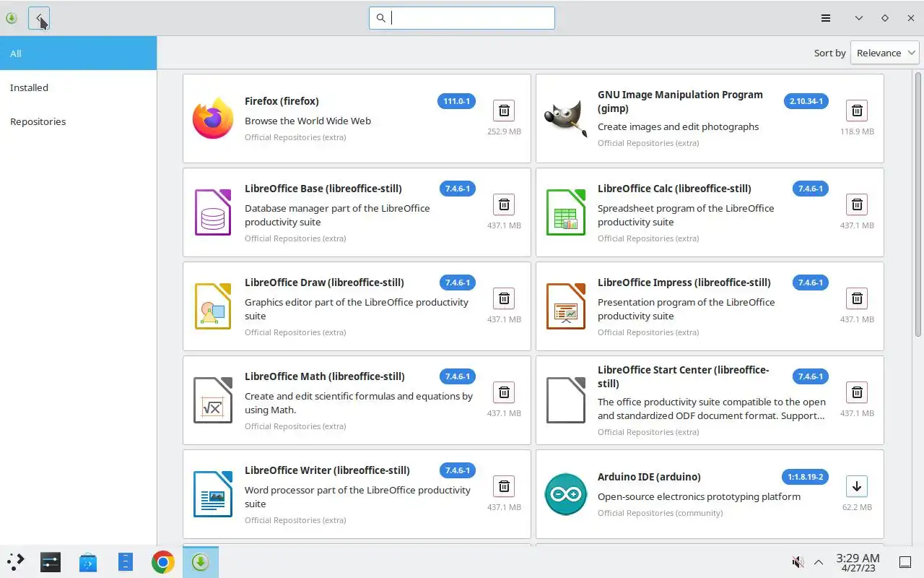Click the 118.9 MB size of GIMP

click(857, 131)
